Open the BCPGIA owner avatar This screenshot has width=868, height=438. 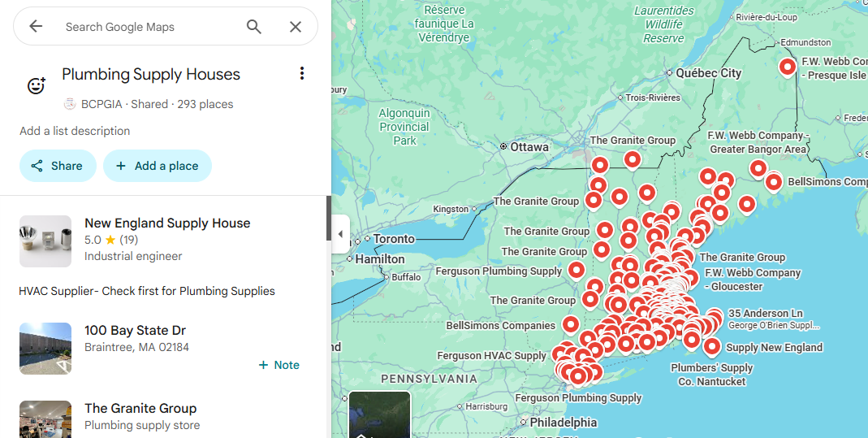tap(70, 103)
